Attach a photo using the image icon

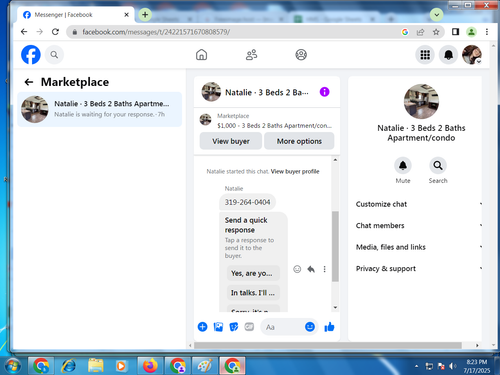pyautogui.click(x=218, y=327)
